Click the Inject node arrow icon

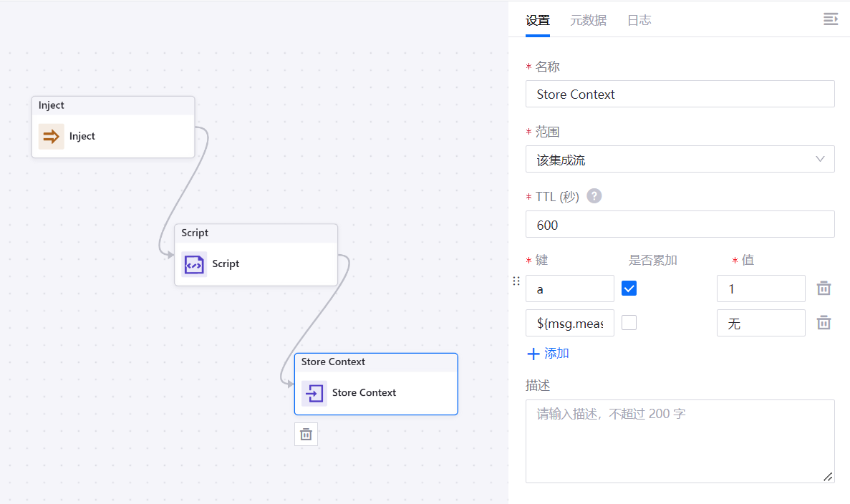click(x=51, y=136)
